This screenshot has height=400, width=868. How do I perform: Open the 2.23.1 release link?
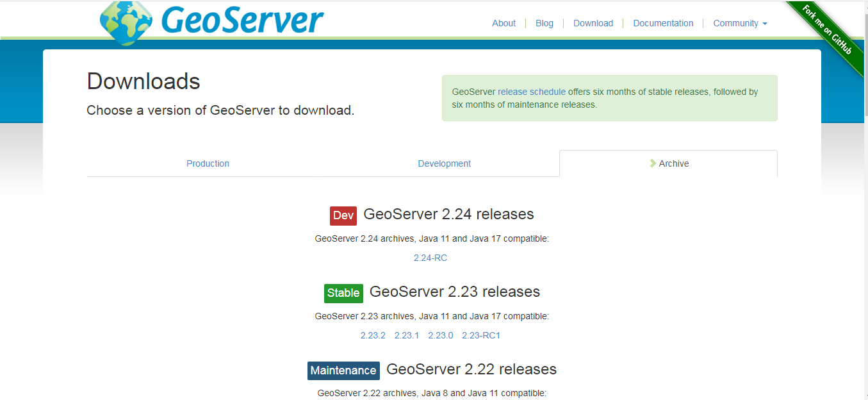(407, 335)
